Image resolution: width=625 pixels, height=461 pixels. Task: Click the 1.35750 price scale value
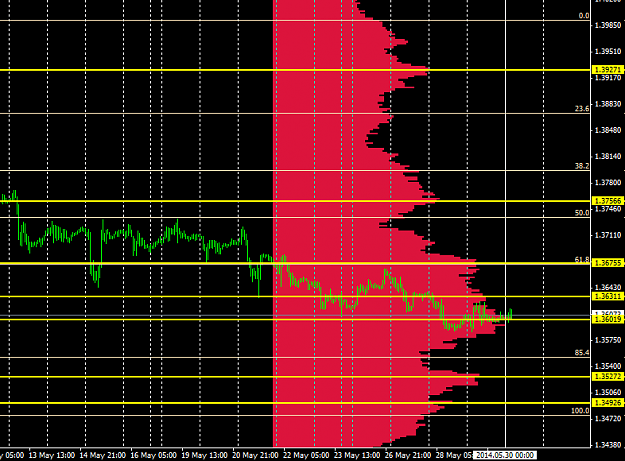click(608, 340)
